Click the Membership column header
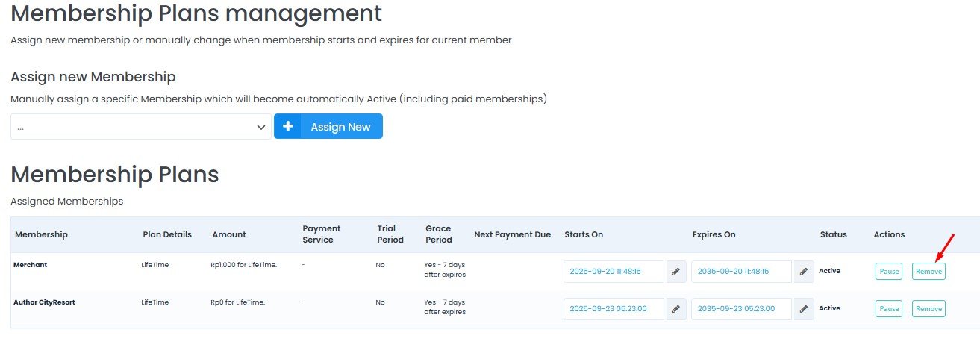 41,234
